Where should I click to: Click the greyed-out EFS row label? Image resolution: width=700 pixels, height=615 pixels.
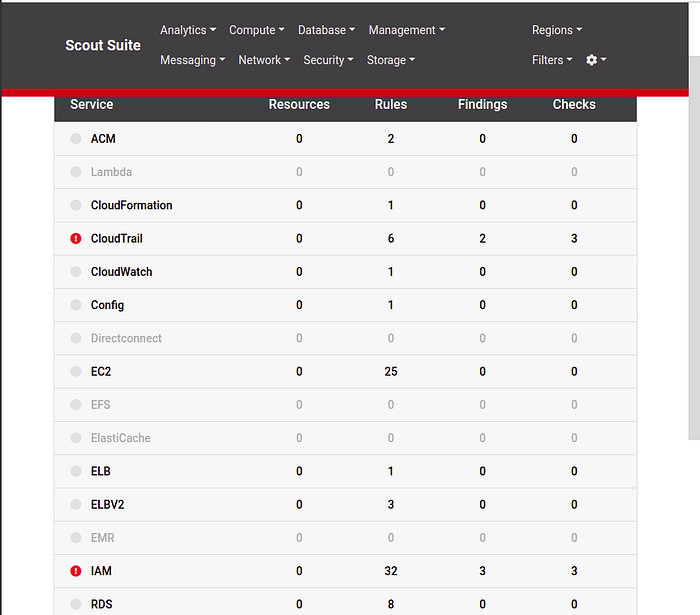(x=100, y=405)
